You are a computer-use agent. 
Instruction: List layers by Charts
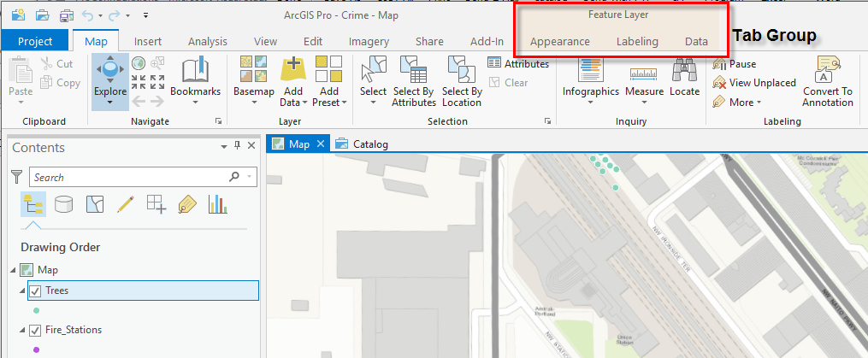coord(218,204)
